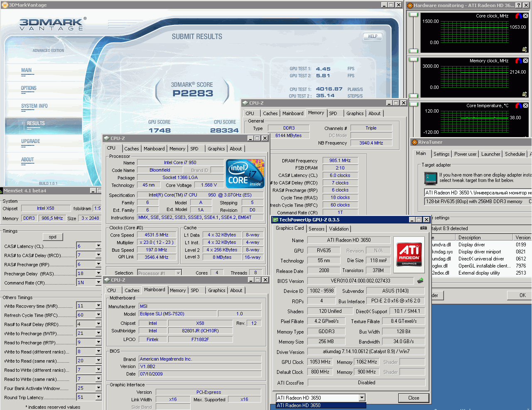Click the 3DMark Vantage logo
This screenshot has width=532, height=410.
pyautogui.click(x=53, y=24)
